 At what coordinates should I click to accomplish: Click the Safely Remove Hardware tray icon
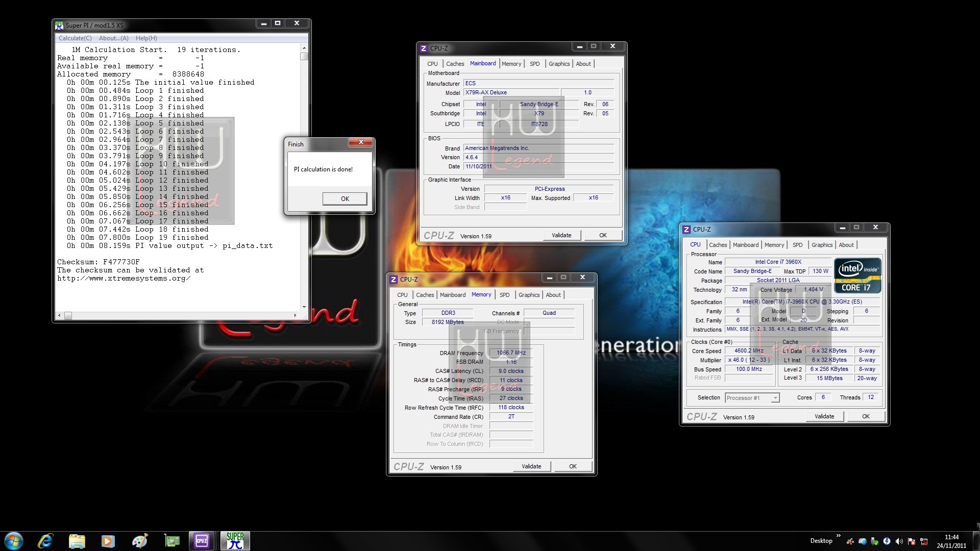point(874,541)
